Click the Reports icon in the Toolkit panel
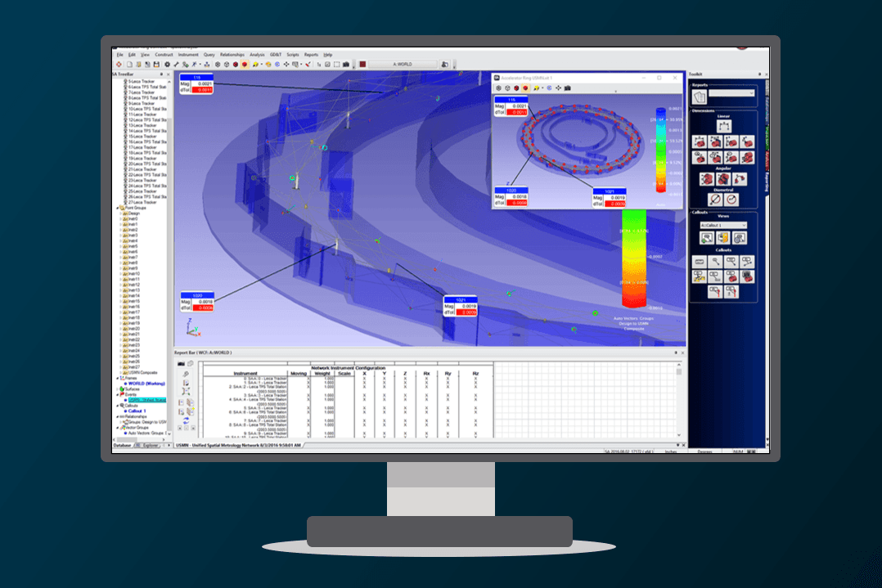The height and width of the screenshot is (588, 882). pos(700,96)
